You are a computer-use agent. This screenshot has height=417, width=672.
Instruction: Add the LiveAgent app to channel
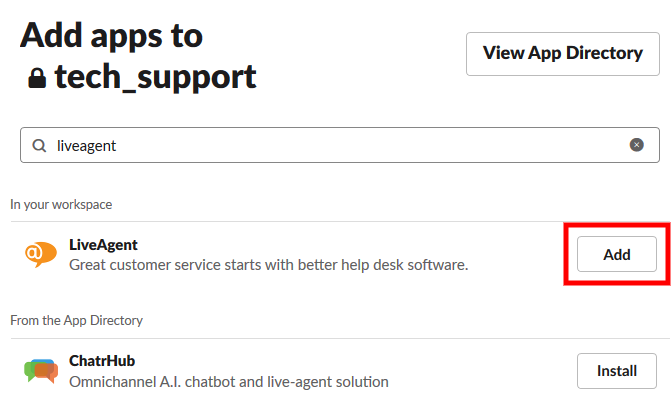click(x=616, y=254)
